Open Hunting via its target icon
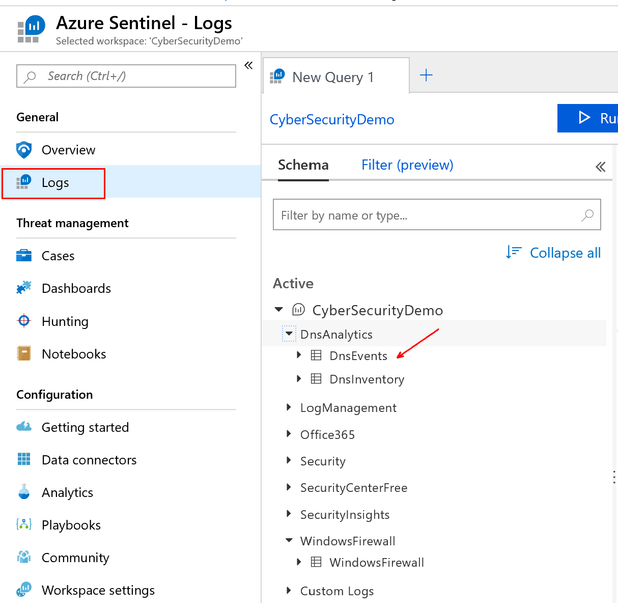618x603 pixels. pyautogui.click(x=24, y=321)
